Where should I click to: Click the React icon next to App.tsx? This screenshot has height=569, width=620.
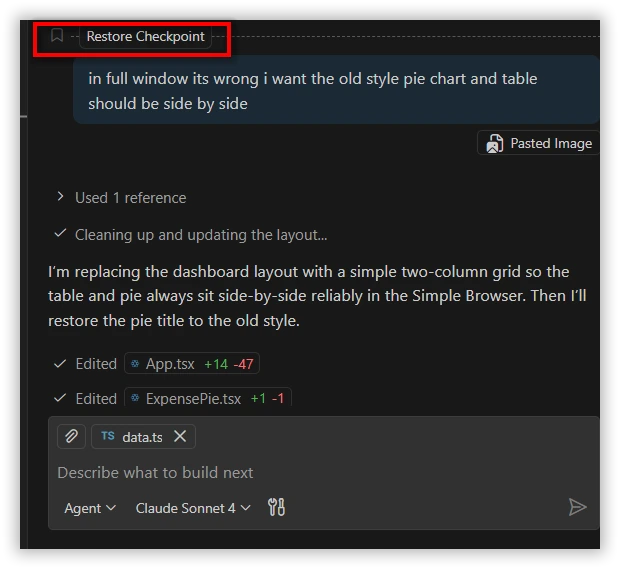(136, 364)
